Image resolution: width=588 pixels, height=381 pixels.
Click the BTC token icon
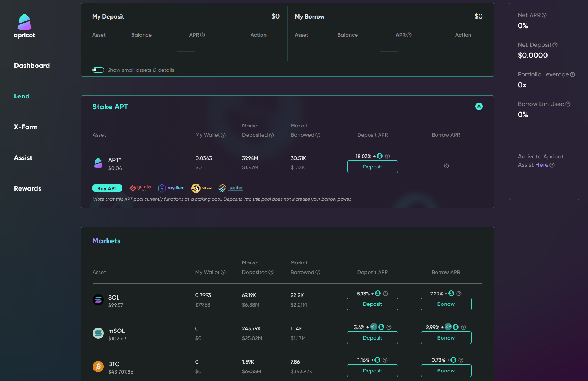(x=98, y=367)
